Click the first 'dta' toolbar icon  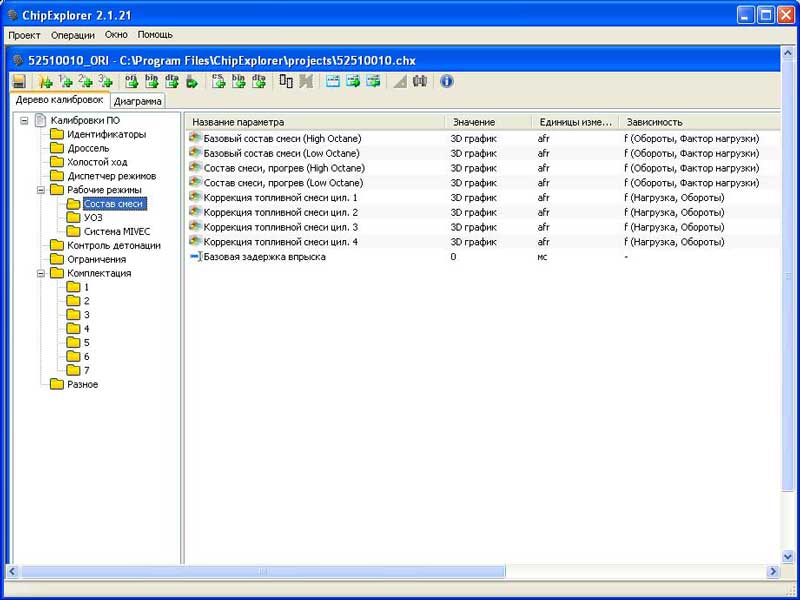[x=171, y=81]
